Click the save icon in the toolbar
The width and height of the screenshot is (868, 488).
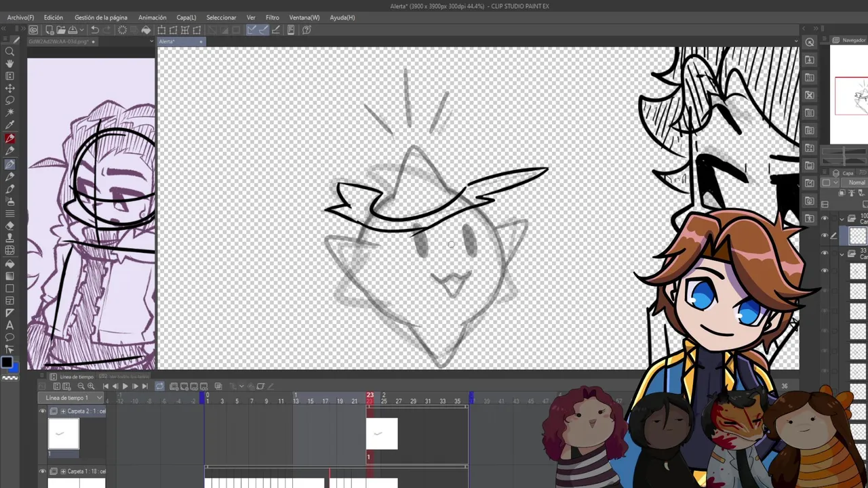coord(72,30)
